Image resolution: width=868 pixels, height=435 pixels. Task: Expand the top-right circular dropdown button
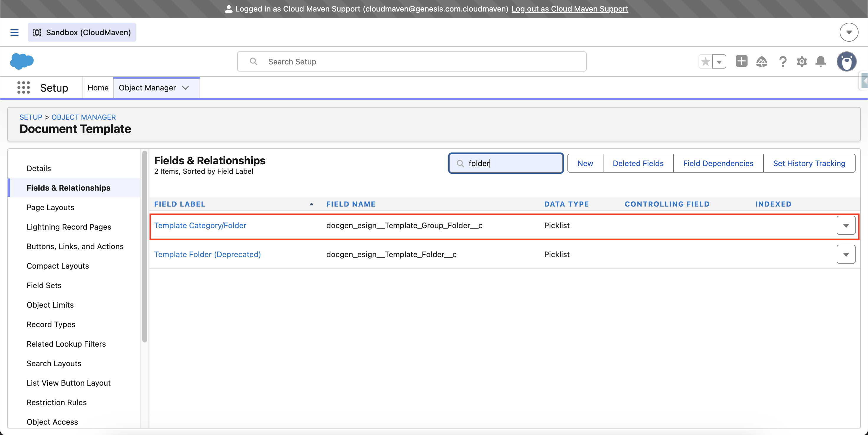click(x=849, y=33)
